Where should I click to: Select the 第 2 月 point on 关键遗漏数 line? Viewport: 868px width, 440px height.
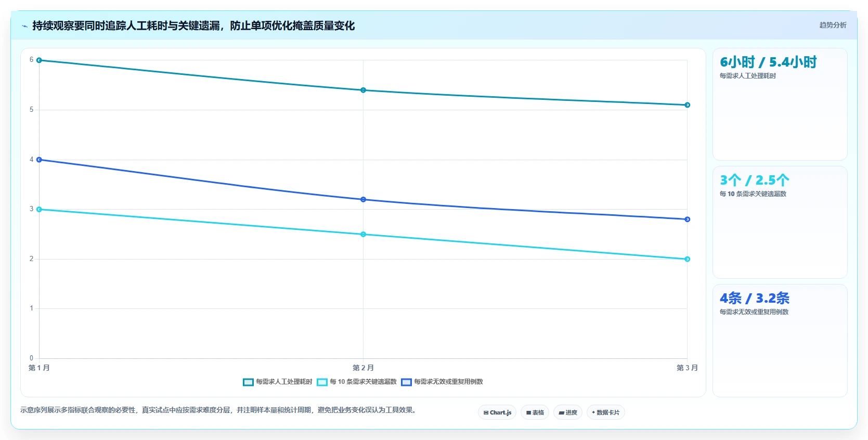click(363, 235)
